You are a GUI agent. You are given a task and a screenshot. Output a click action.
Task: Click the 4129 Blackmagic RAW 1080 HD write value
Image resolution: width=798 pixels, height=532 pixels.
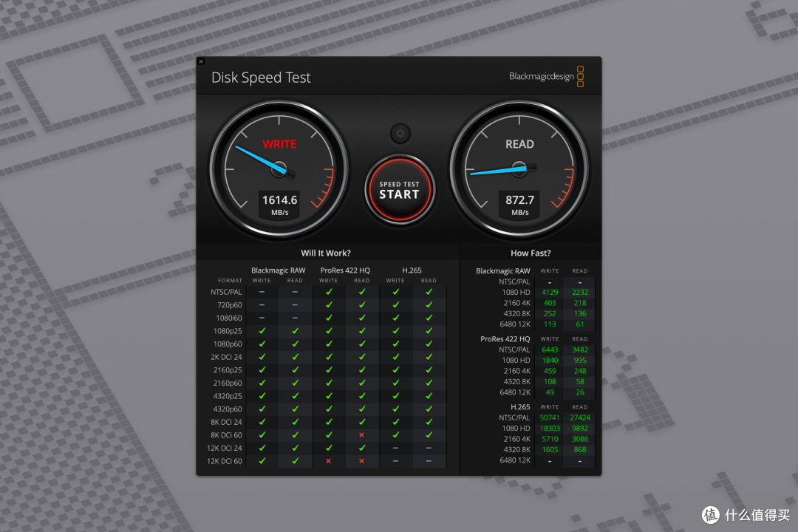(x=550, y=292)
